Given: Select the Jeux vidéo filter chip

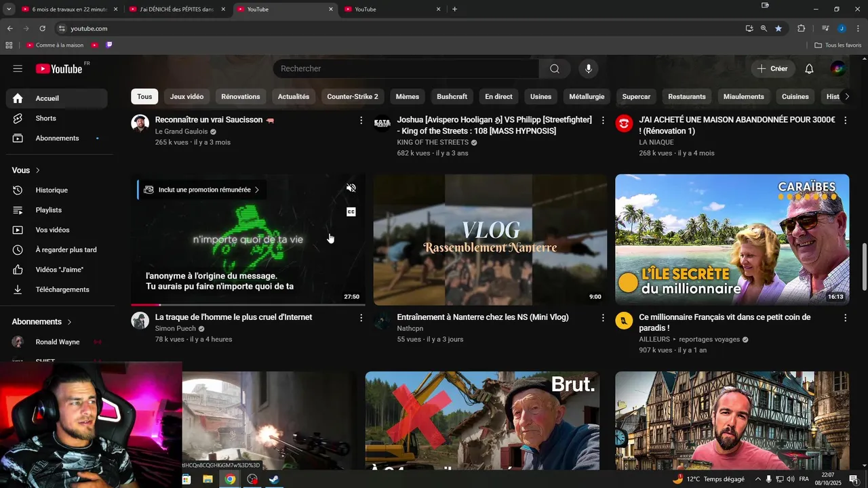Looking at the screenshot, I should tap(186, 96).
